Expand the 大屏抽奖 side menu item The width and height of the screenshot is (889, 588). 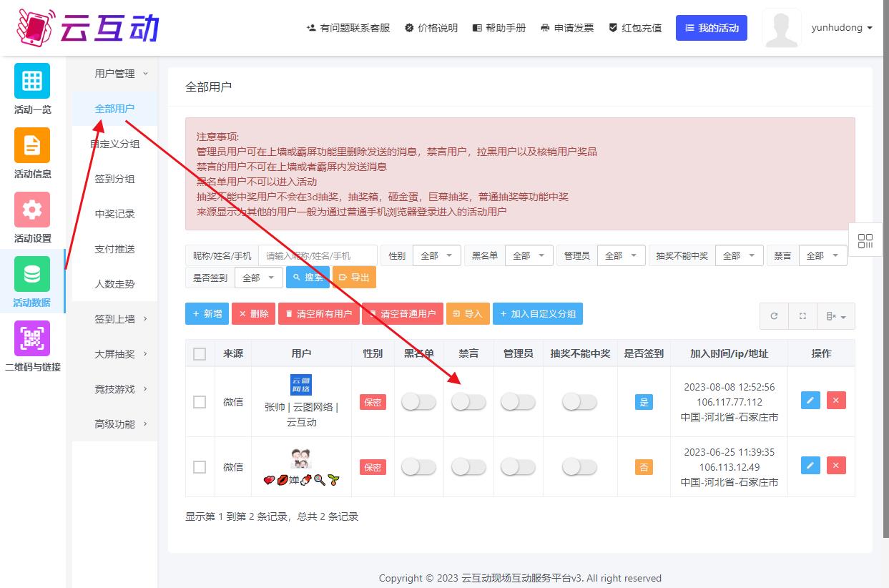[120, 354]
